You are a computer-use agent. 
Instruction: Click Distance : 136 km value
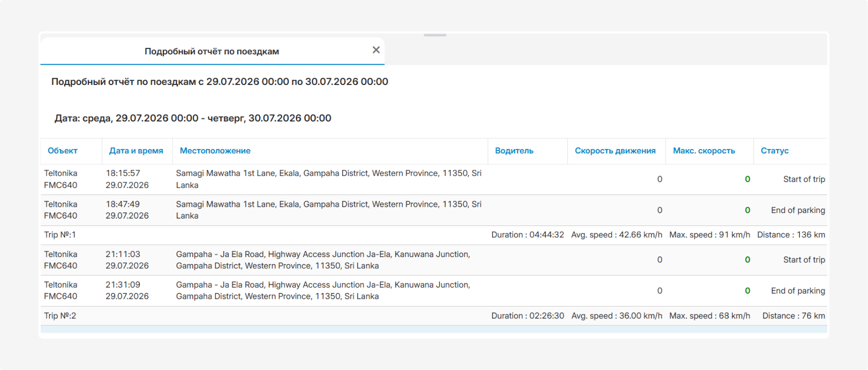791,235
